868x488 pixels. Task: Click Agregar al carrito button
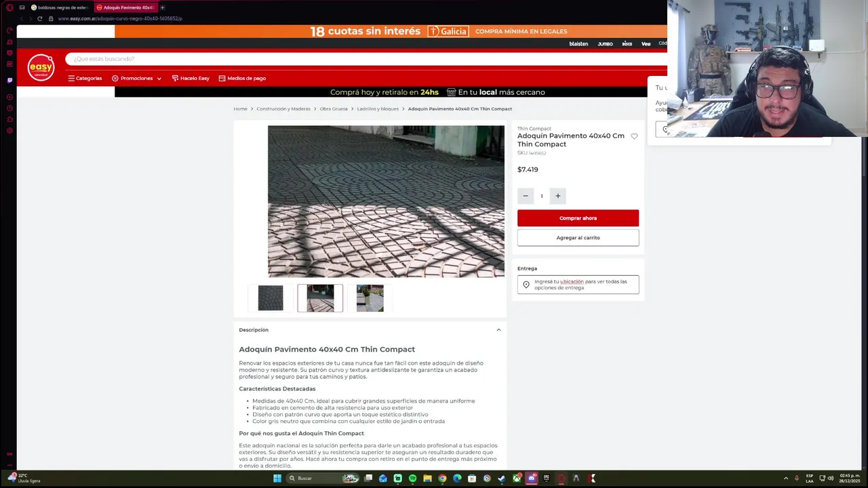pyautogui.click(x=578, y=238)
